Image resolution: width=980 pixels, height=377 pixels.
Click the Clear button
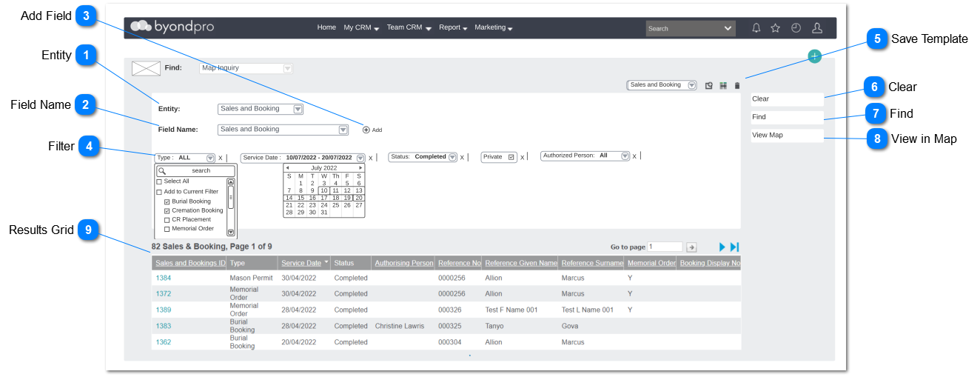pyautogui.click(x=787, y=99)
